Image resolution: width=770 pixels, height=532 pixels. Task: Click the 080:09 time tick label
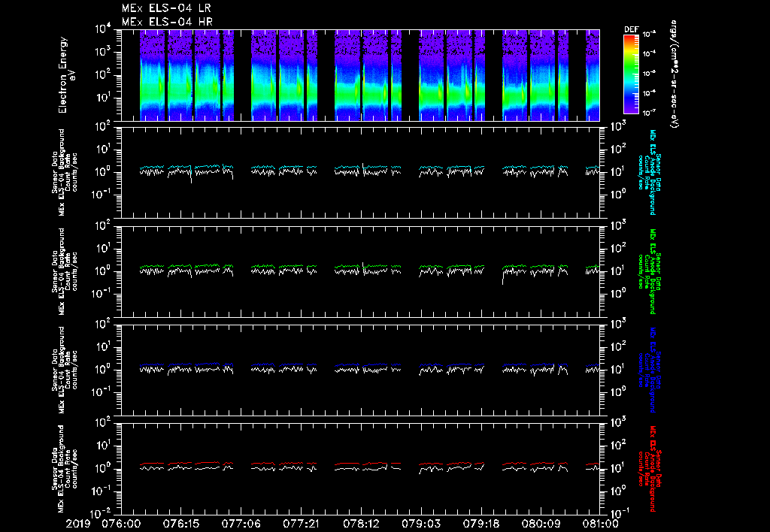[541, 524]
